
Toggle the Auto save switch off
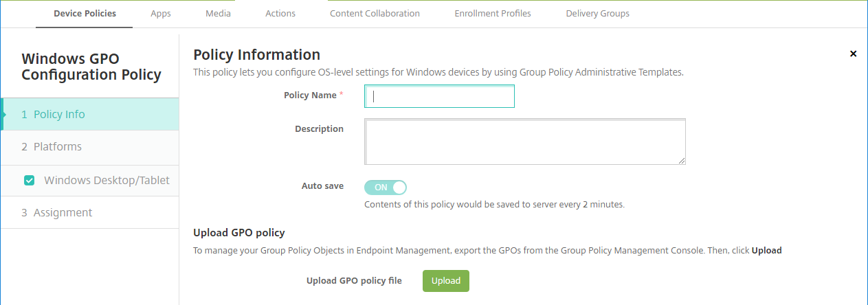[x=386, y=187]
